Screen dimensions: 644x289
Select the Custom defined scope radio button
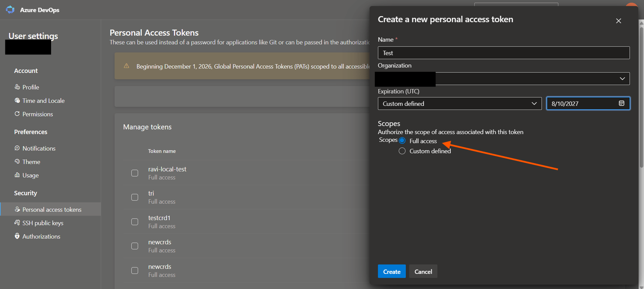(x=402, y=151)
